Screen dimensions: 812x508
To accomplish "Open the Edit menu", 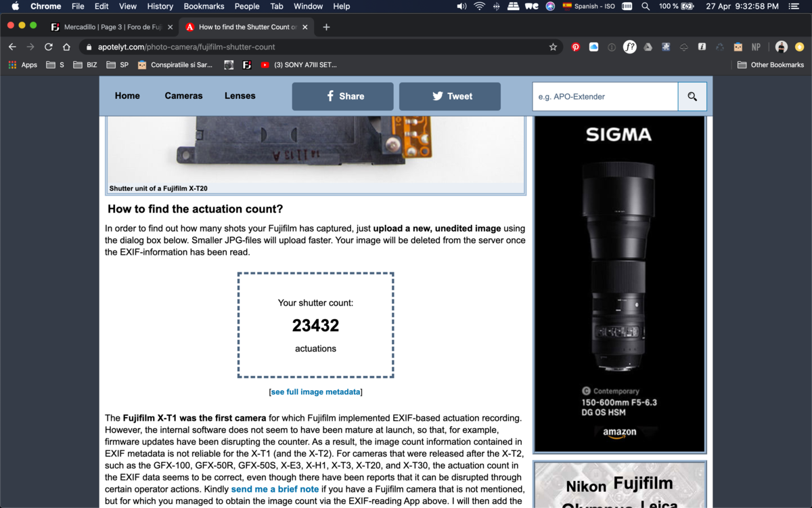I will point(101,6).
